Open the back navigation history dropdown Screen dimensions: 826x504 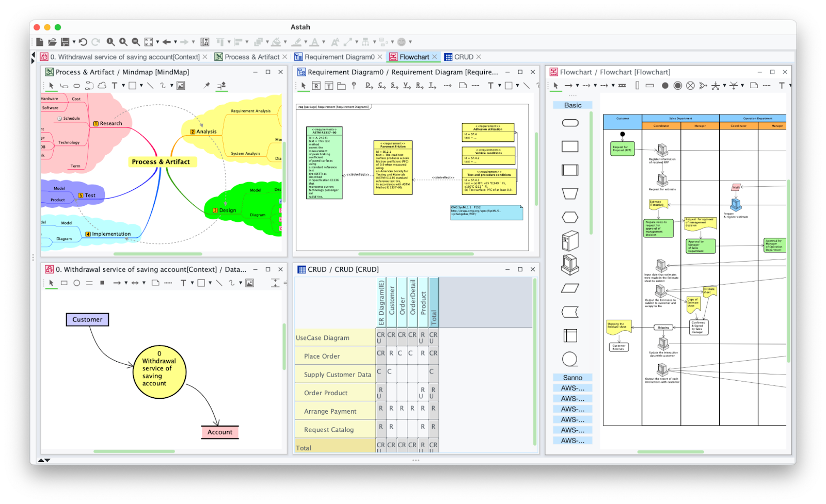click(176, 42)
